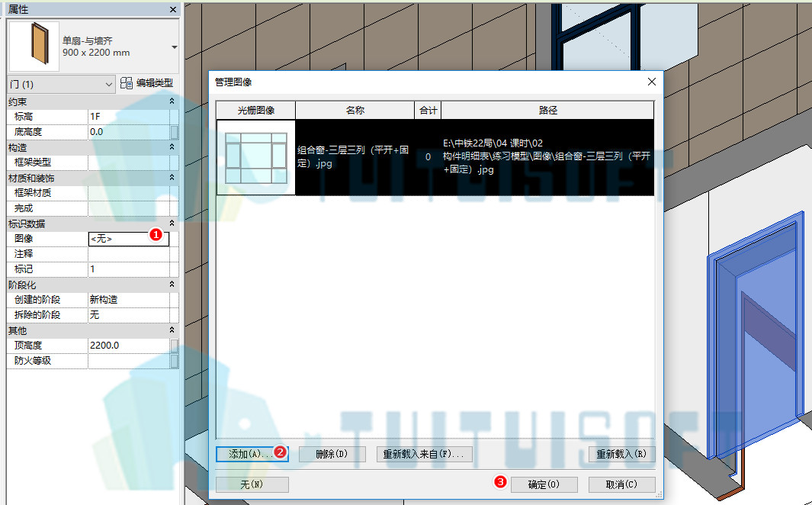
Task: Click the small button beside 底高度 value
Action: (x=175, y=132)
